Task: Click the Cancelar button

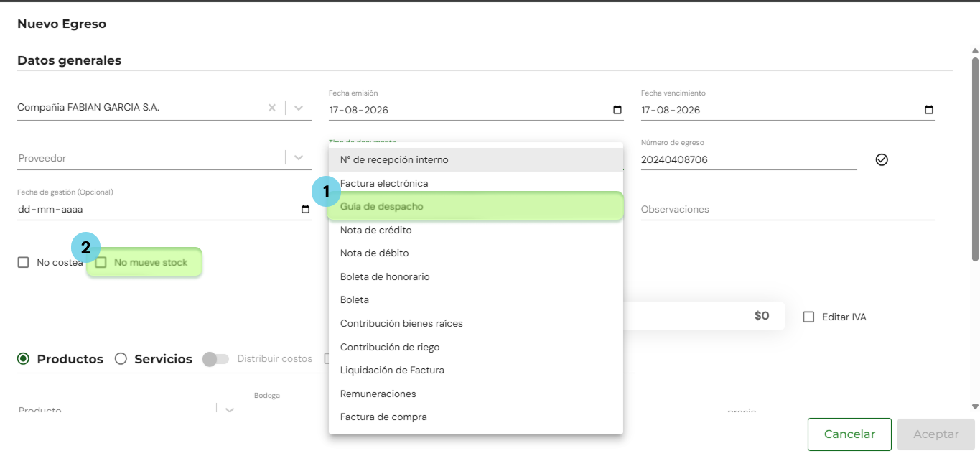Action: pyautogui.click(x=849, y=434)
